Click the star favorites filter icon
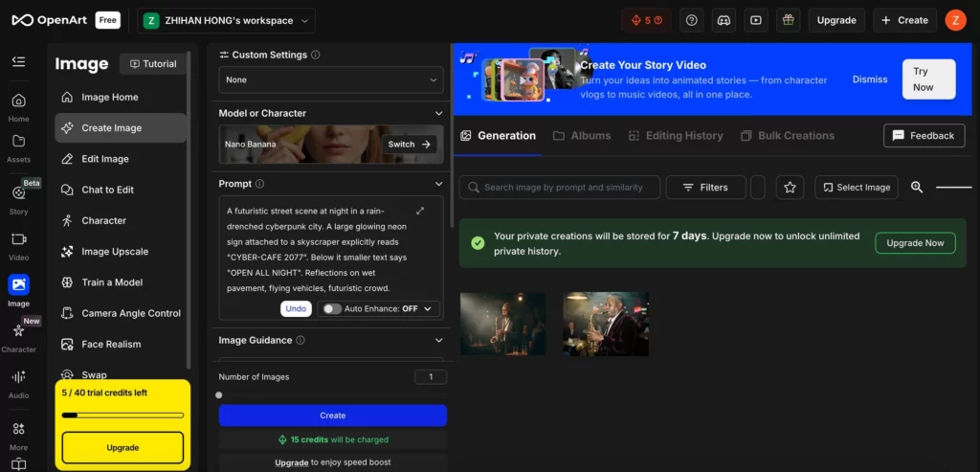The width and height of the screenshot is (980, 472). pos(790,188)
